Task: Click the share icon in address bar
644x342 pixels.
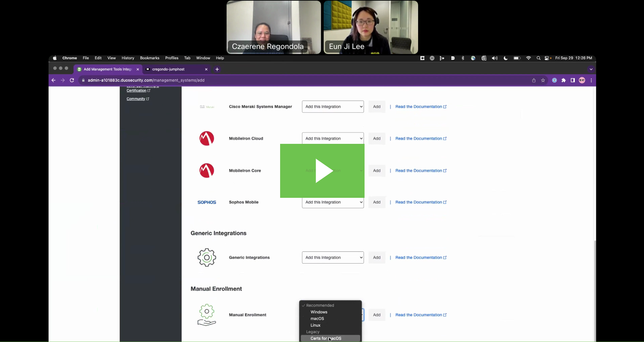Action: tap(534, 80)
